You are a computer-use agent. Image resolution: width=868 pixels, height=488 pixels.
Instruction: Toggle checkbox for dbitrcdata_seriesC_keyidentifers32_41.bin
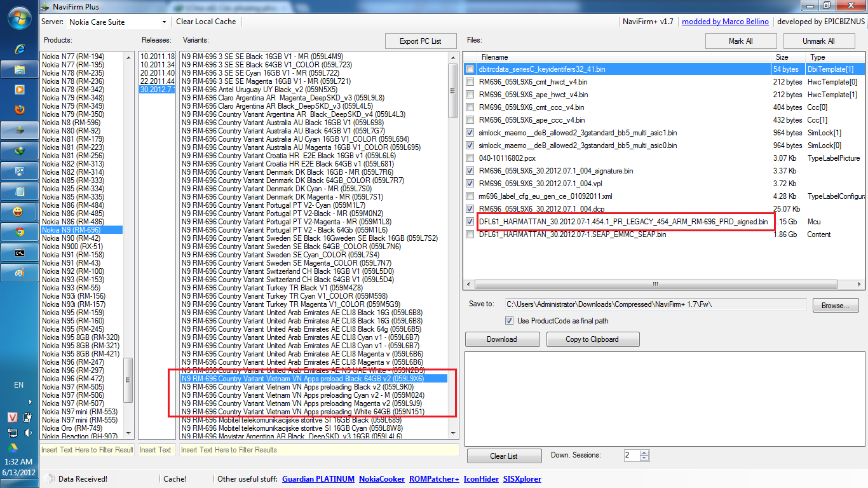[470, 69]
